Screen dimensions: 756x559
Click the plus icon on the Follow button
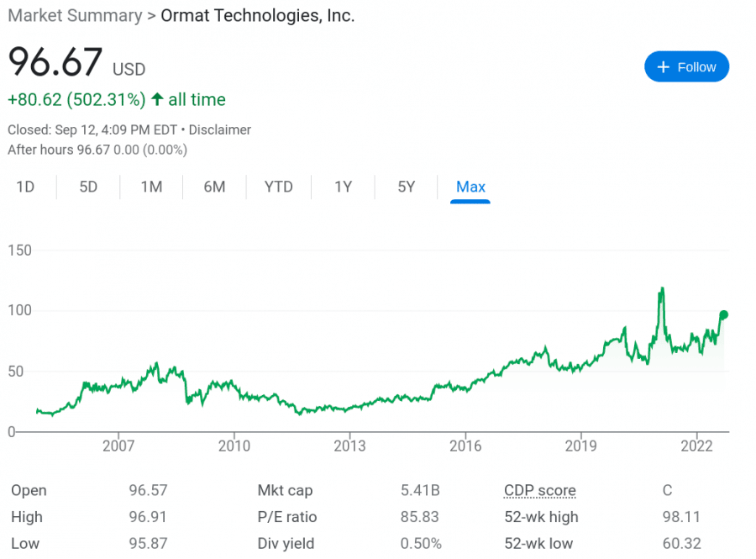(x=664, y=66)
